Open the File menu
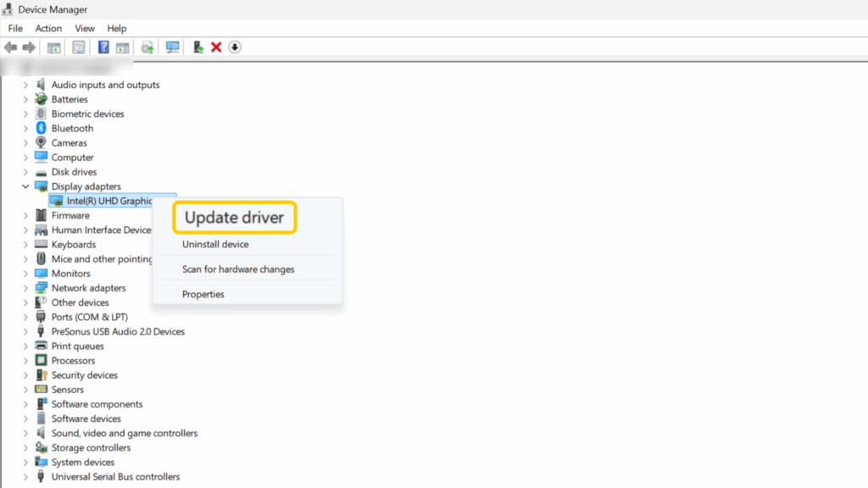The image size is (868, 488). (15, 28)
